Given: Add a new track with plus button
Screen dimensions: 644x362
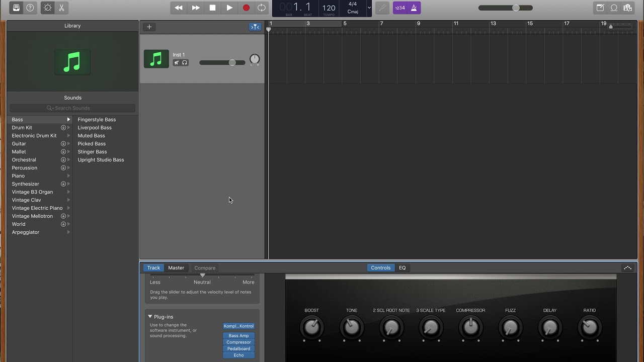Looking at the screenshot, I should click(149, 27).
